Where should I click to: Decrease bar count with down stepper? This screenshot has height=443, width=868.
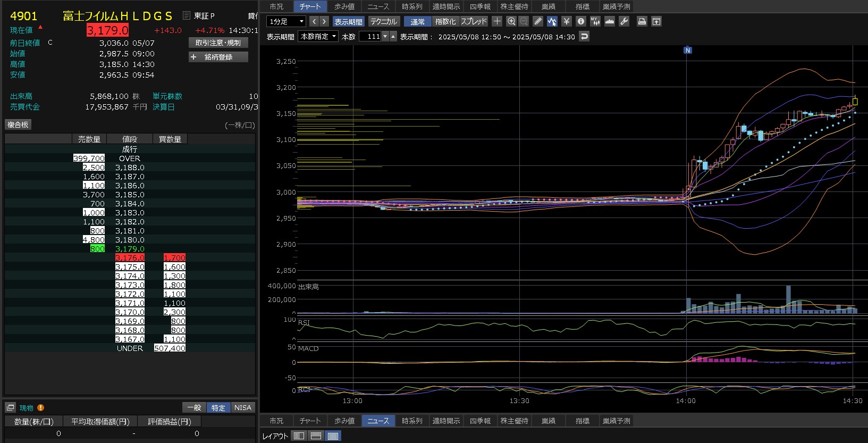coord(385,36)
